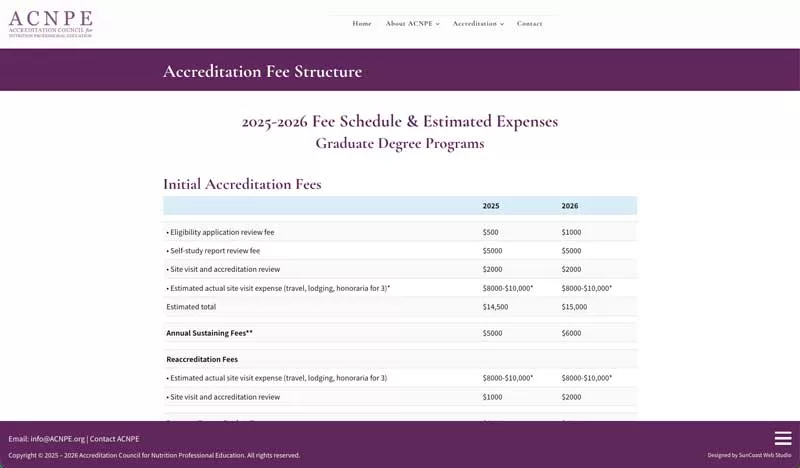Visit the SunCoast Web Studio link
The height and width of the screenshot is (468, 800).
click(765, 455)
